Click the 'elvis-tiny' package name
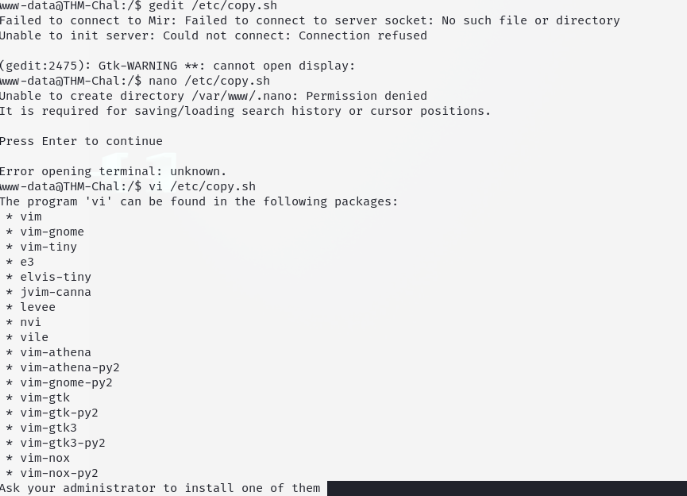687x496 pixels. [55, 277]
